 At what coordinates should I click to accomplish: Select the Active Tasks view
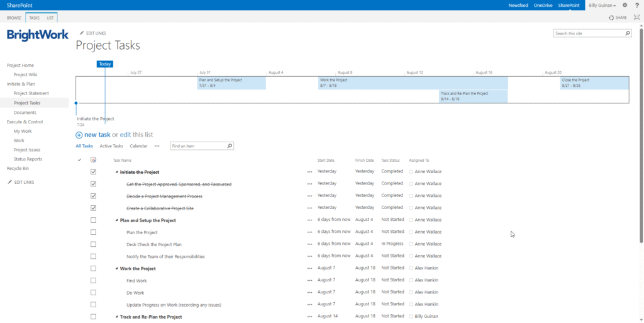[x=111, y=146]
